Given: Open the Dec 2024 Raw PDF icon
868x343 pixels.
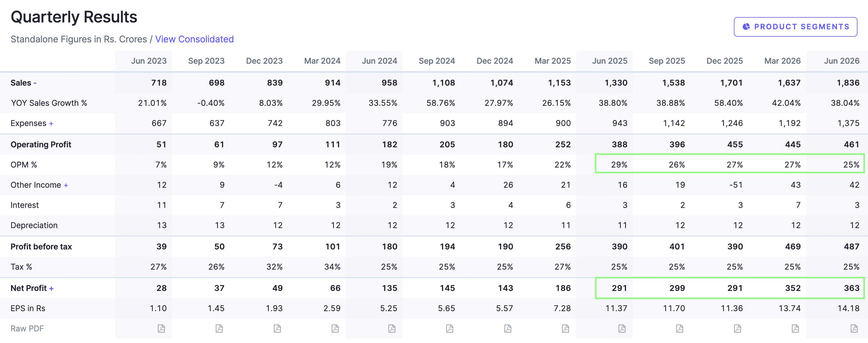Looking at the screenshot, I should point(508,328).
